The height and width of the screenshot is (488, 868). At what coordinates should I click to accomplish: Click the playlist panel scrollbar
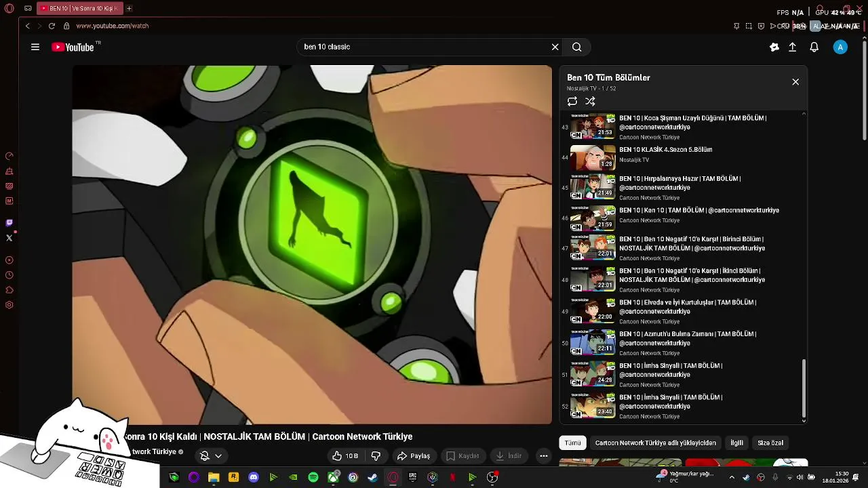[x=804, y=388]
